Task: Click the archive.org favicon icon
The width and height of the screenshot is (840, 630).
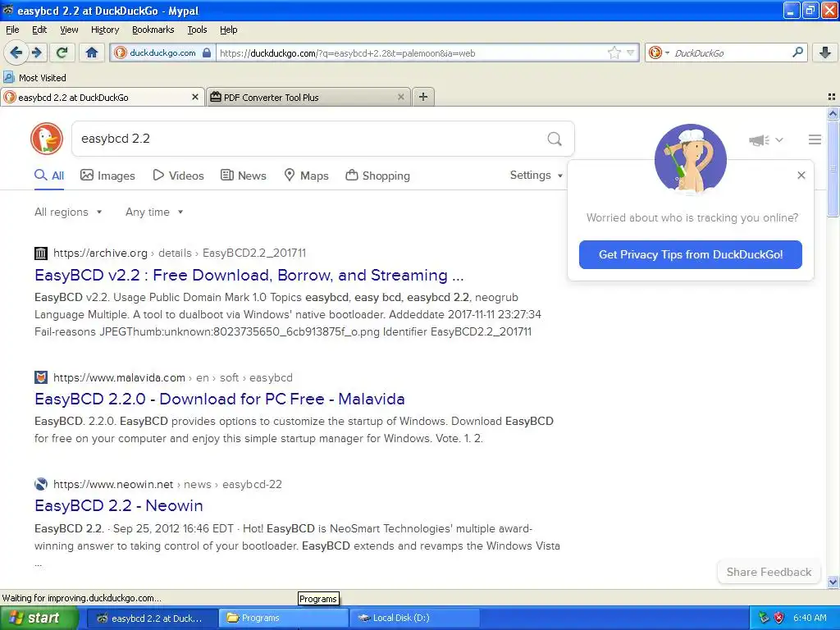Action: pos(41,253)
